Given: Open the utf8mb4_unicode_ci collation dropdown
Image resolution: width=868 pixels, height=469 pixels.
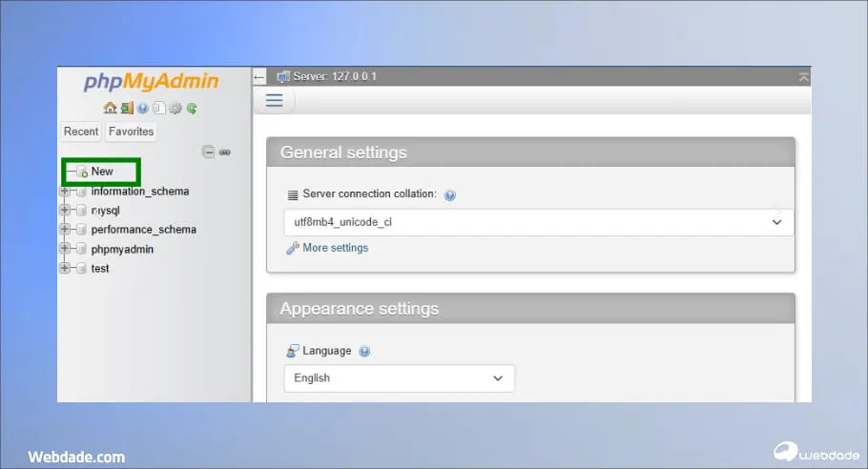Looking at the screenshot, I should (538, 222).
